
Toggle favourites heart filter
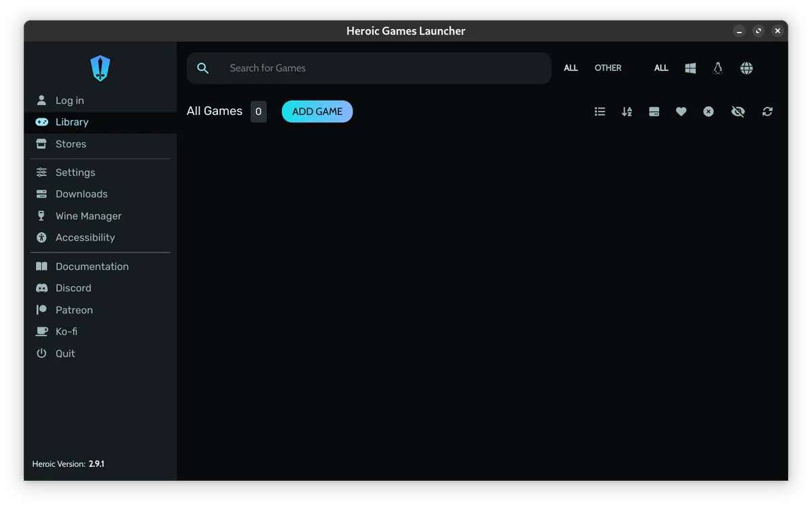click(x=681, y=112)
